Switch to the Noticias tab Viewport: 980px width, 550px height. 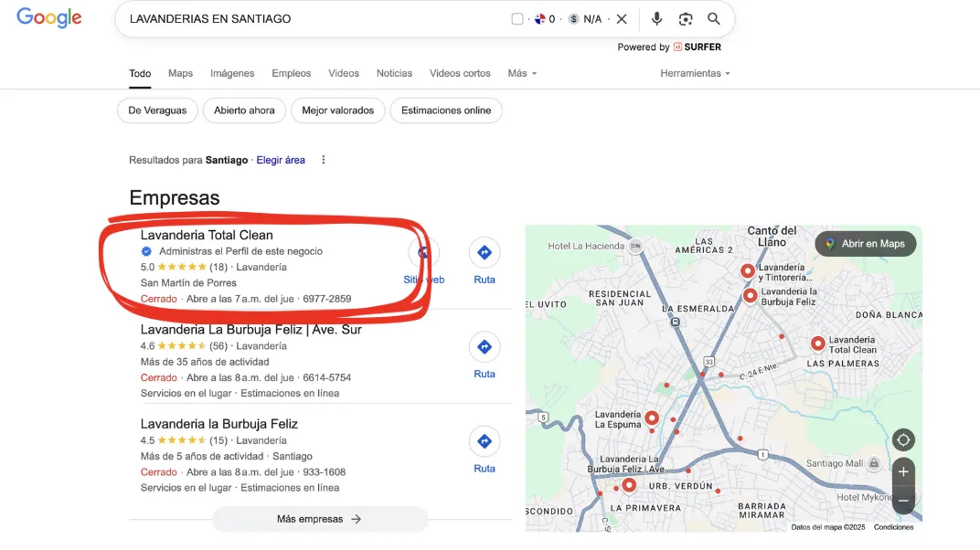pyautogui.click(x=394, y=73)
